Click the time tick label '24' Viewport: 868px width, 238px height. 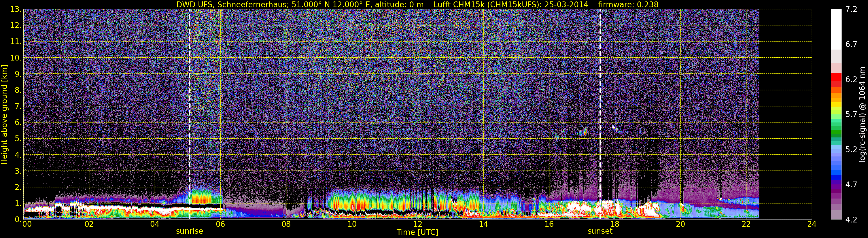click(812, 224)
